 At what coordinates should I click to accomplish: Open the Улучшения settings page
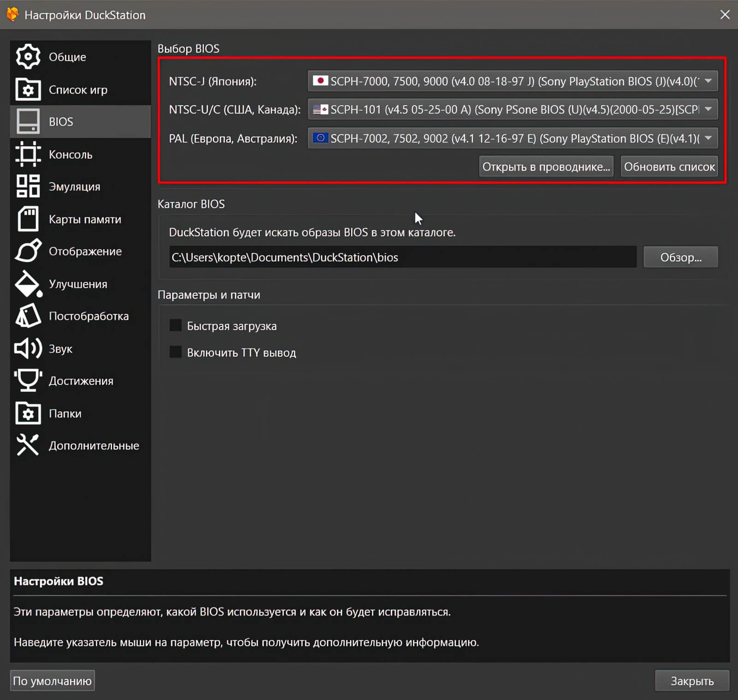coord(80,283)
